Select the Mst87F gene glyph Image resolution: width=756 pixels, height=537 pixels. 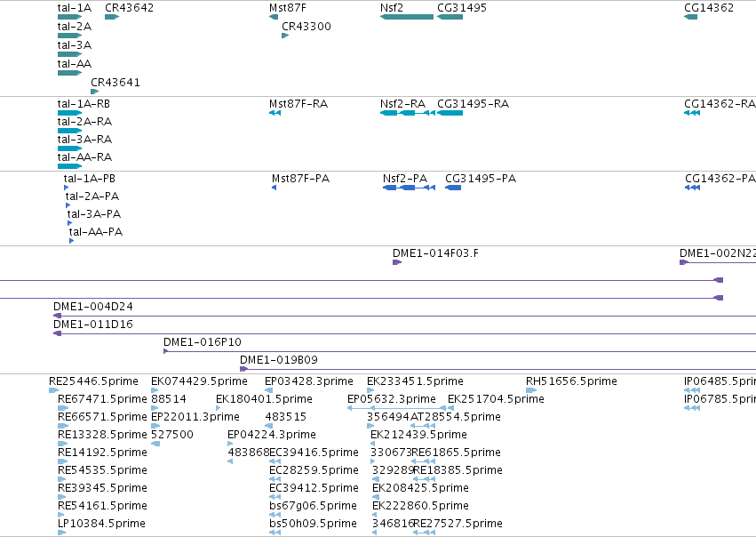(274, 17)
